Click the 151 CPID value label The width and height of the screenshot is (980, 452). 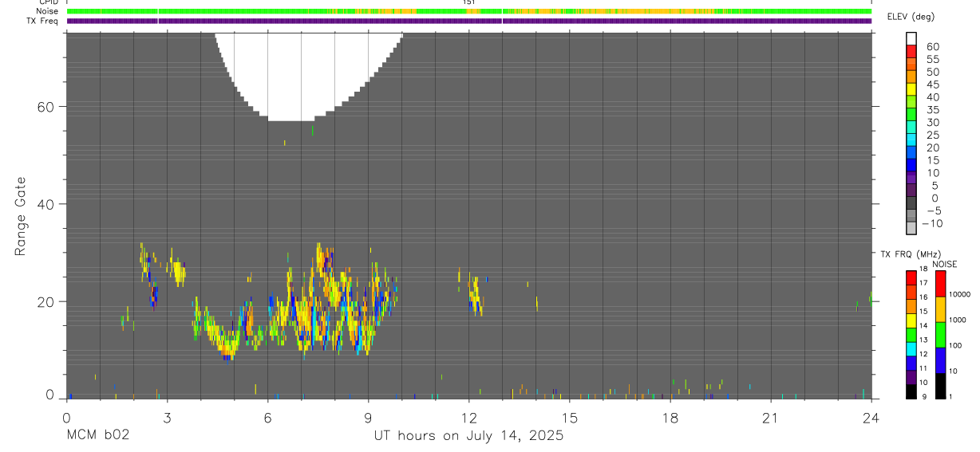[x=468, y=2]
